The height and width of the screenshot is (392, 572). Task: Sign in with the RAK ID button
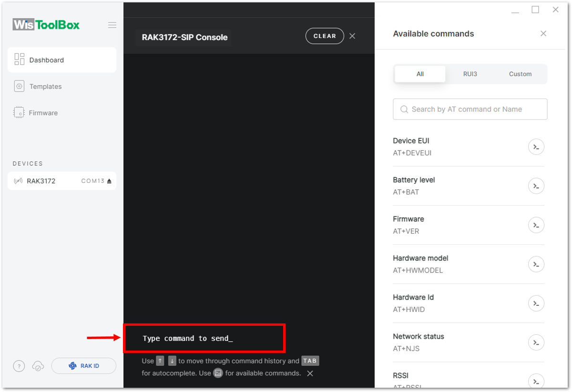[x=84, y=366]
